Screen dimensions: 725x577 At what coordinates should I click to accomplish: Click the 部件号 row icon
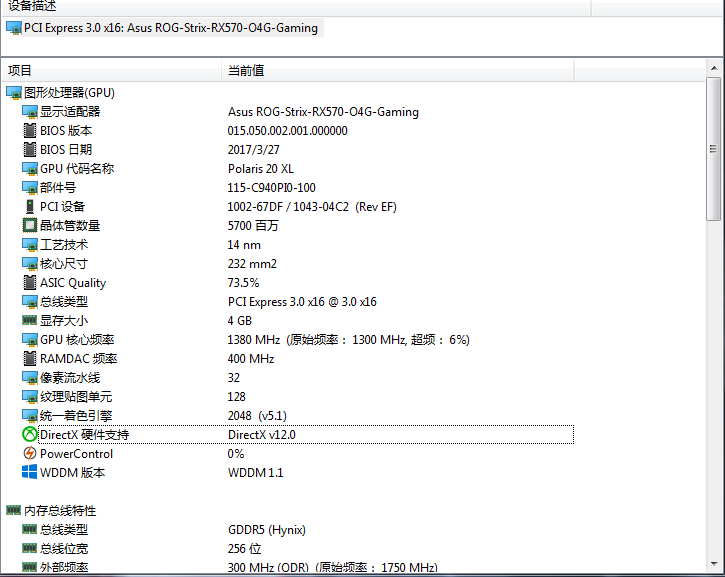pyautogui.click(x=30, y=188)
